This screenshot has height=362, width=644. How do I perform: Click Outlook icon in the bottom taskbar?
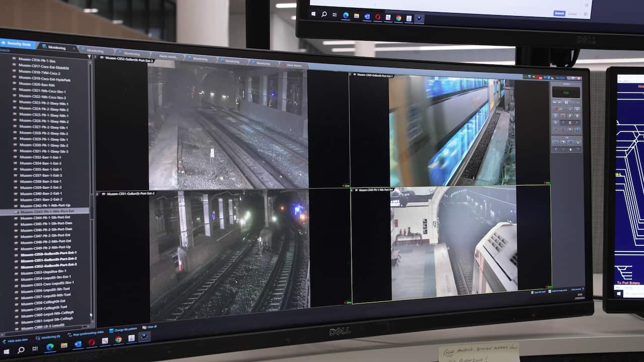[78, 344]
